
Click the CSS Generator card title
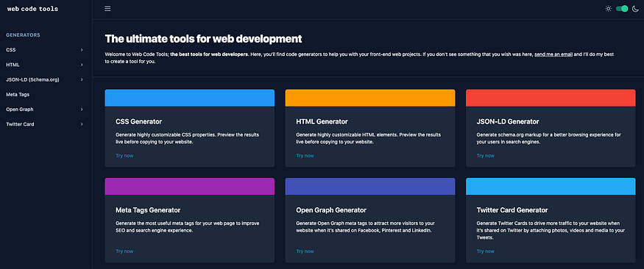(139, 122)
